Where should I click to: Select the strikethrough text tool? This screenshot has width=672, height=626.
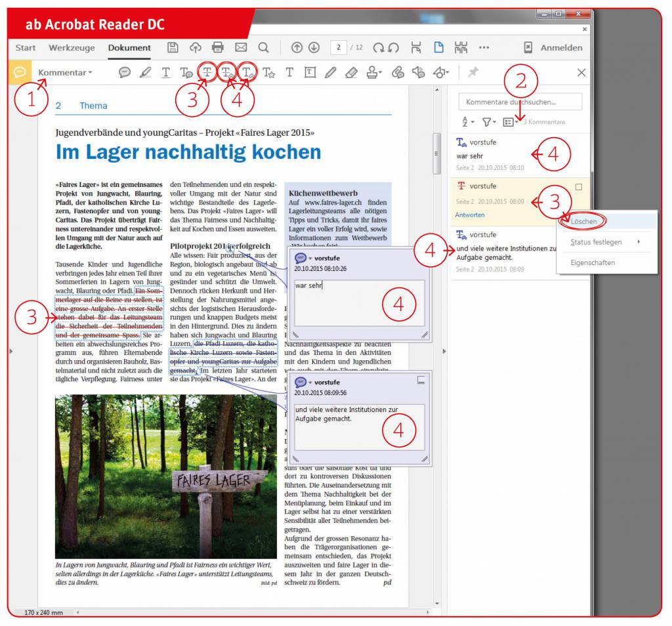coord(207,72)
